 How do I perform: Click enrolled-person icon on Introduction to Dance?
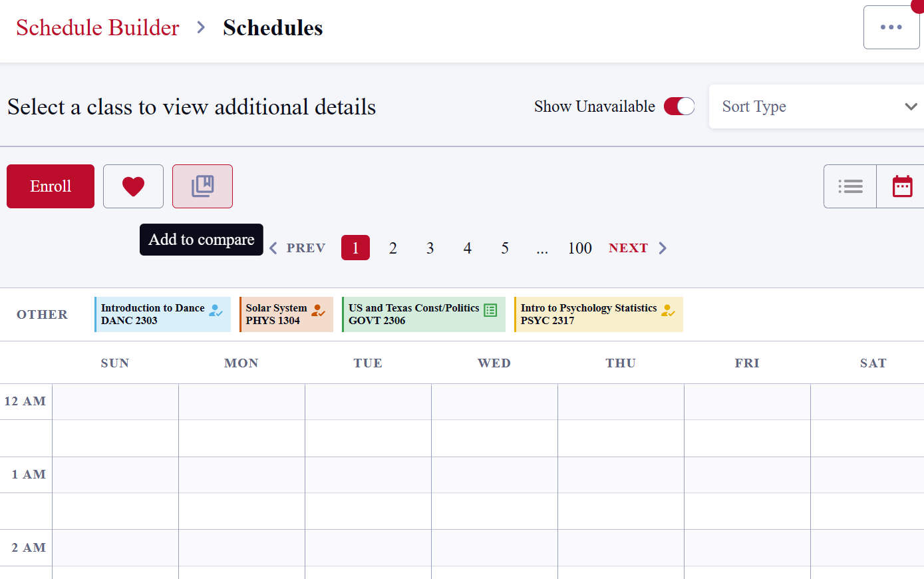click(216, 310)
